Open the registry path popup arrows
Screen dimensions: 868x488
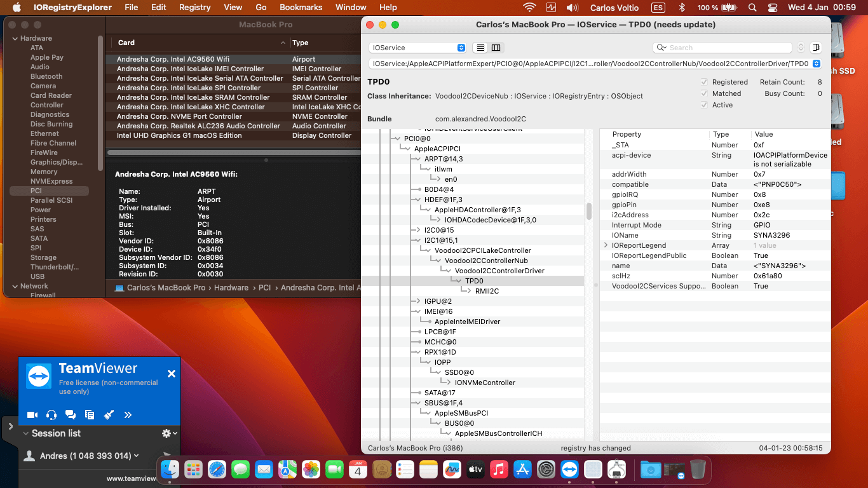pyautogui.click(x=816, y=64)
